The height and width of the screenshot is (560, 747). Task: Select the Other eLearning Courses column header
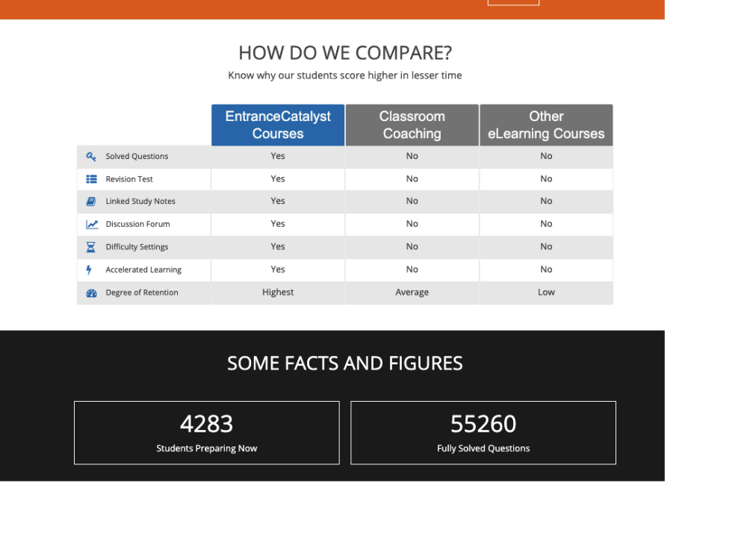tap(546, 125)
